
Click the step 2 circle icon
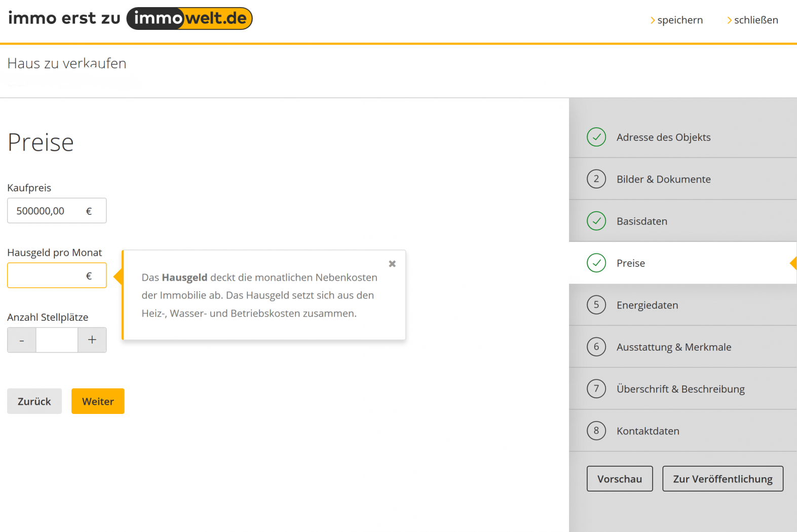pos(596,179)
